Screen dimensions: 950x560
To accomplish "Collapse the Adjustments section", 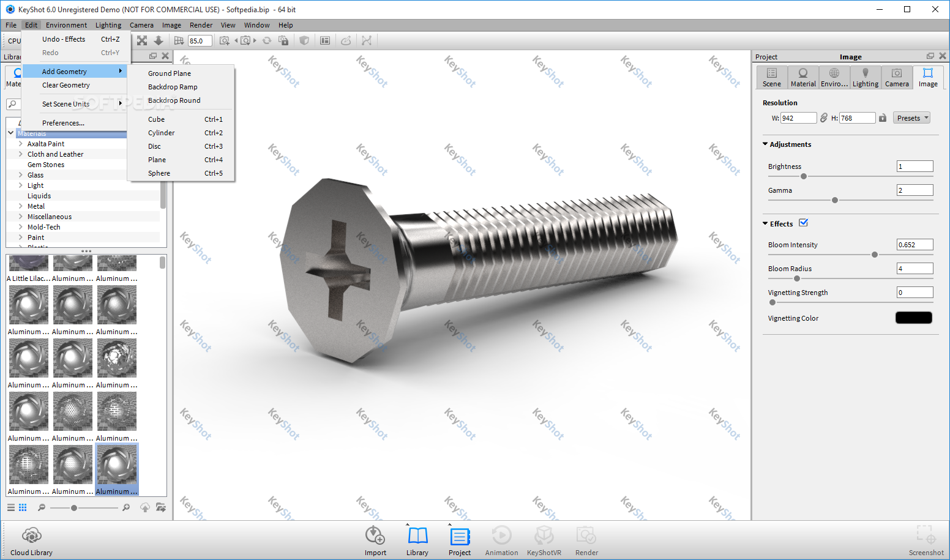I will (765, 144).
